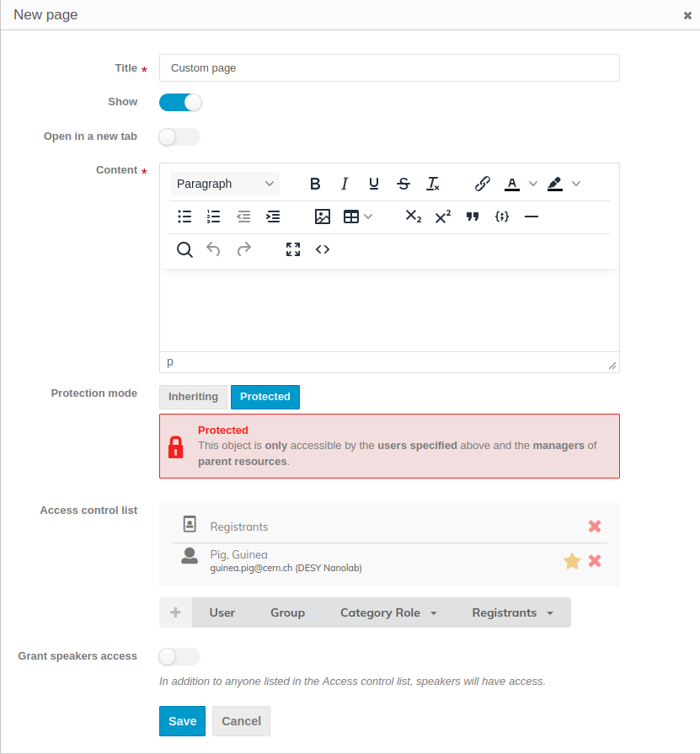Viewport: 700px width, 754px height.
Task: Expand the table options arrow
Action: tap(368, 217)
